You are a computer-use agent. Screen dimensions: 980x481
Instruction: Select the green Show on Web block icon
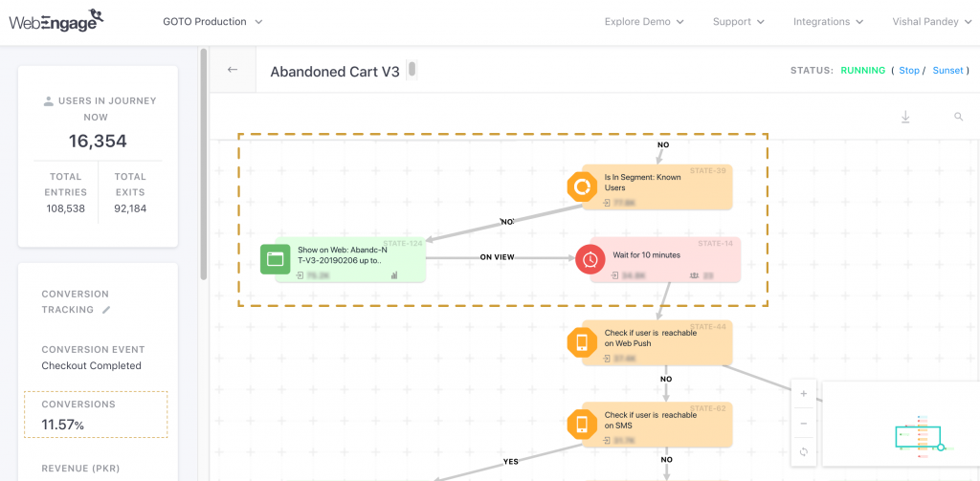(276, 259)
